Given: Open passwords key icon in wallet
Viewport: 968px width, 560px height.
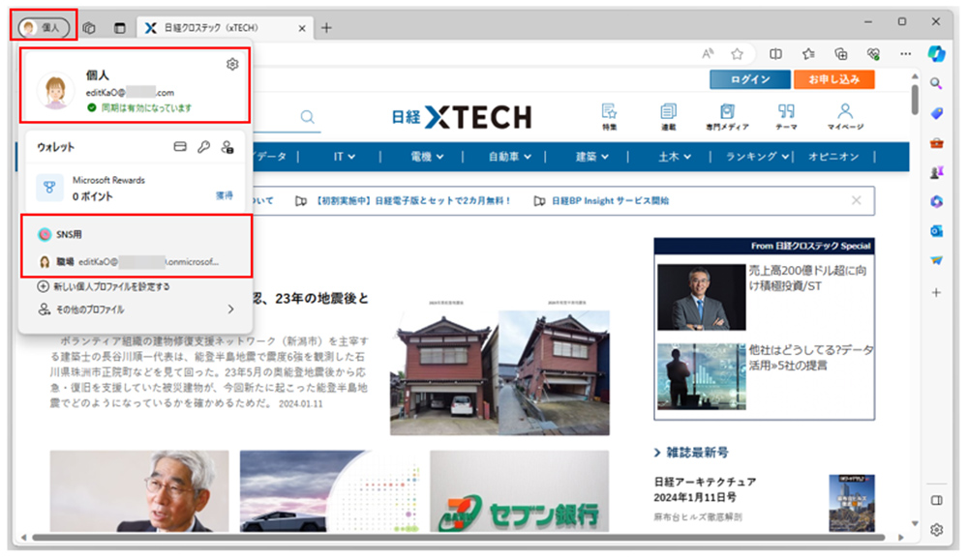Looking at the screenshot, I should click(x=202, y=147).
